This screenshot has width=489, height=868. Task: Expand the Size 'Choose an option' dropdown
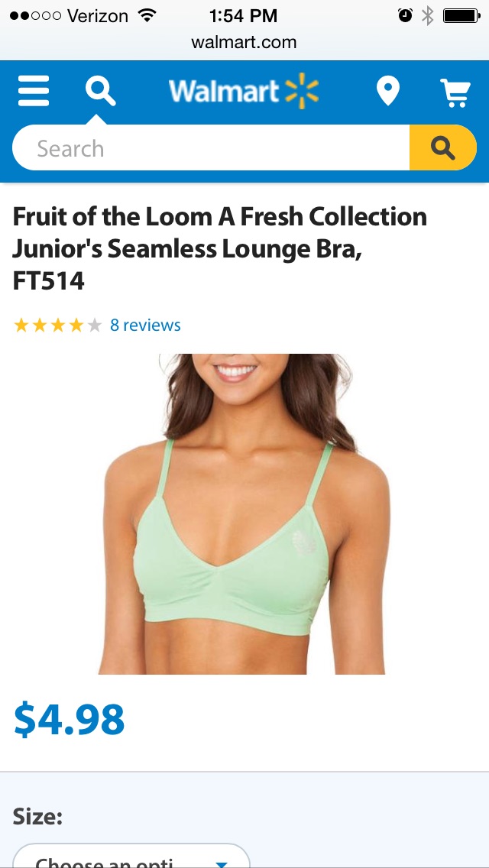coord(132,856)
